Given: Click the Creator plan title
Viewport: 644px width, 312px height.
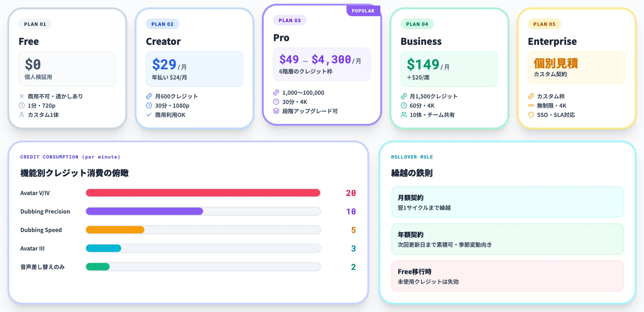Looking at the screenshot, I should [163, 41].
